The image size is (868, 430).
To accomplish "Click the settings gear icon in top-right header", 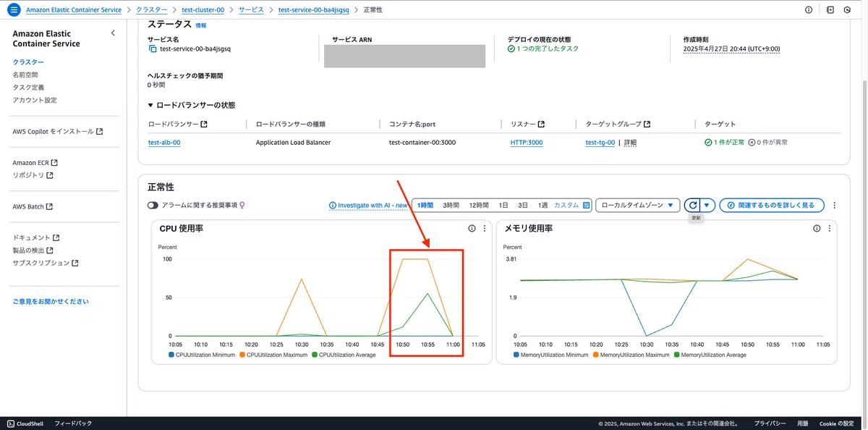I will (x=847, y=10).
